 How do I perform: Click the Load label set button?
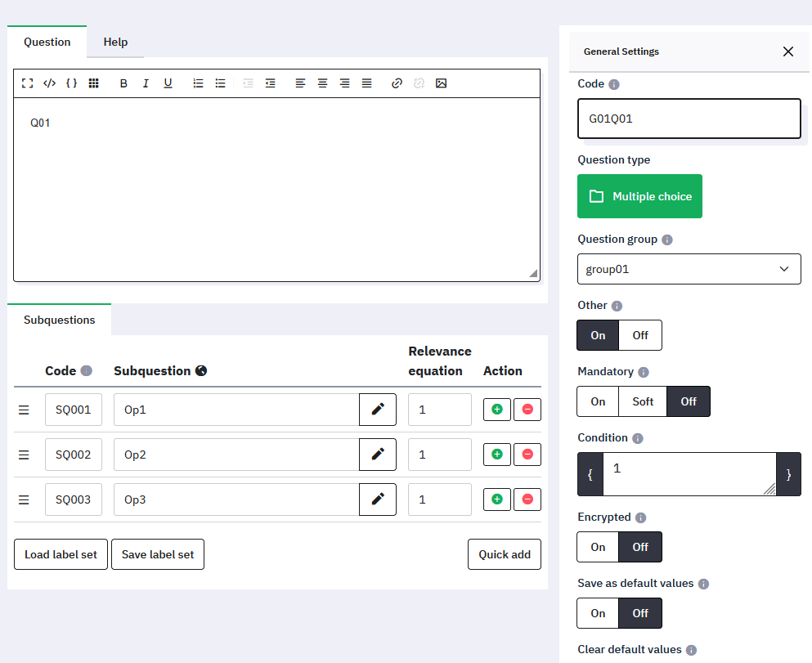click(x=61, y=554)
